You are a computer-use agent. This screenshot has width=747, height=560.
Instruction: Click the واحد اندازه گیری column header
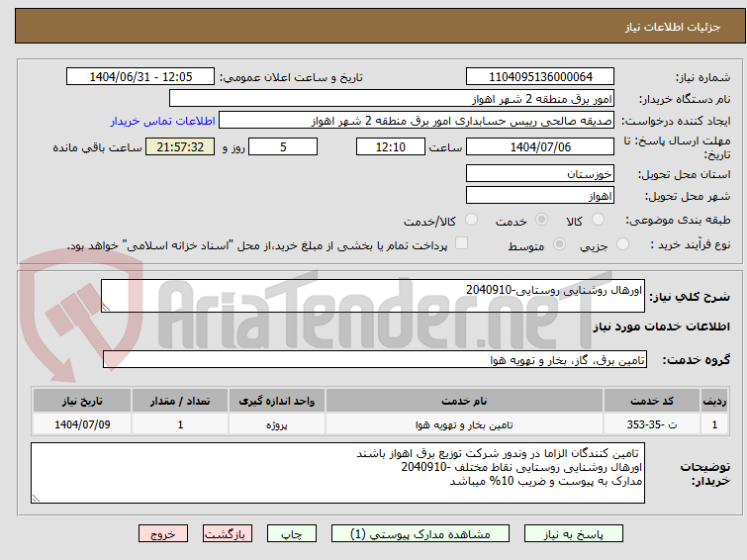(x=277, y=401)
